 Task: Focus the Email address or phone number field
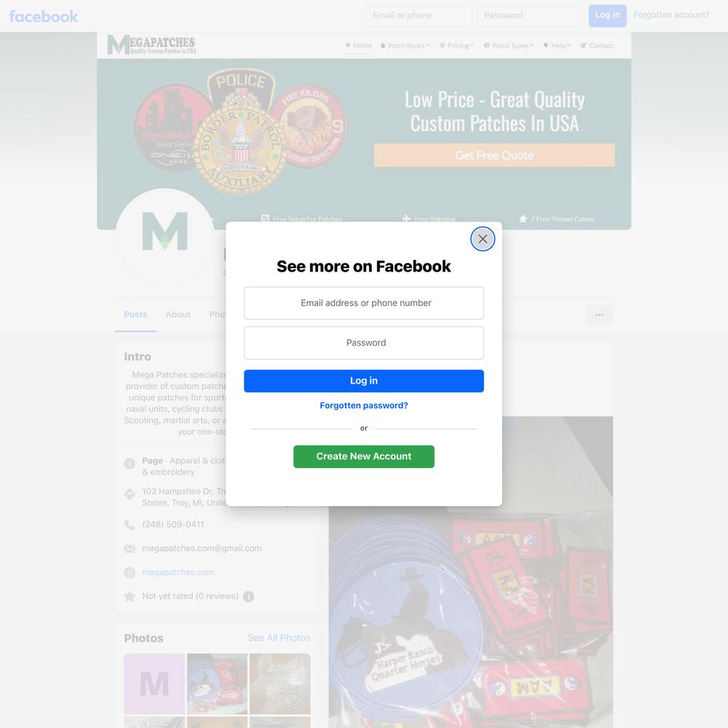363,303
